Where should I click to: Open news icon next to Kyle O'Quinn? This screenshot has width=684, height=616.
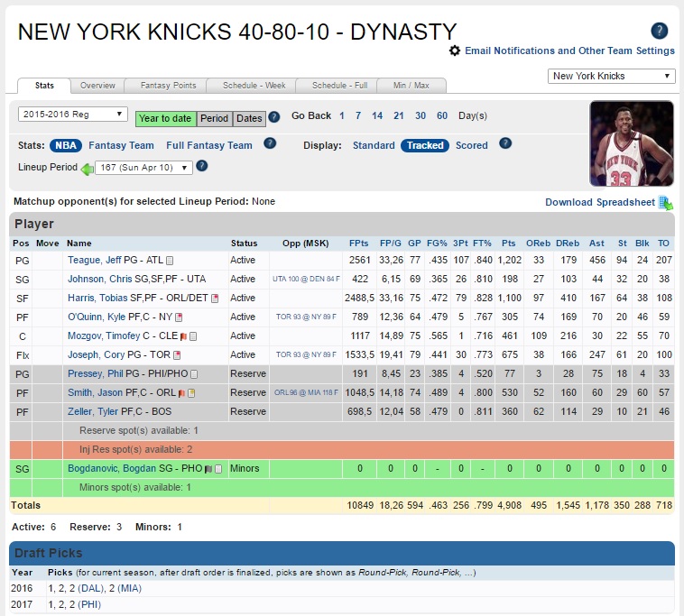[179, 317]
